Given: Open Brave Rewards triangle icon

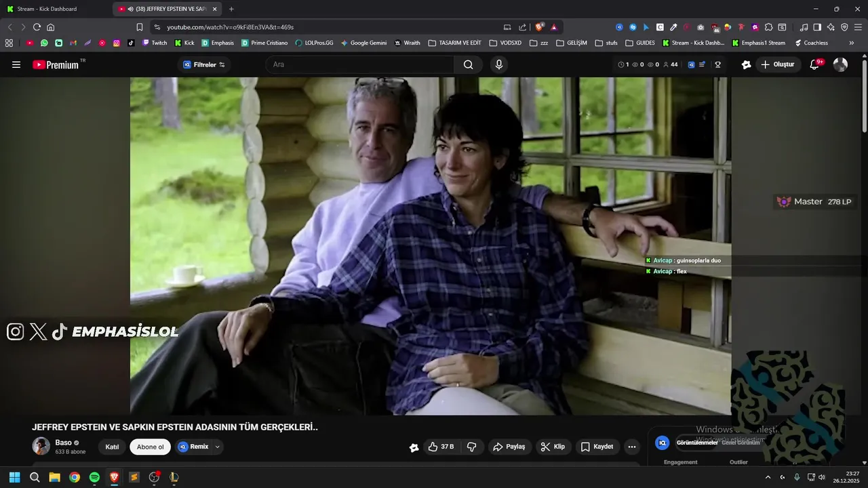Looking at the screenshot, I should coord(554,27).
